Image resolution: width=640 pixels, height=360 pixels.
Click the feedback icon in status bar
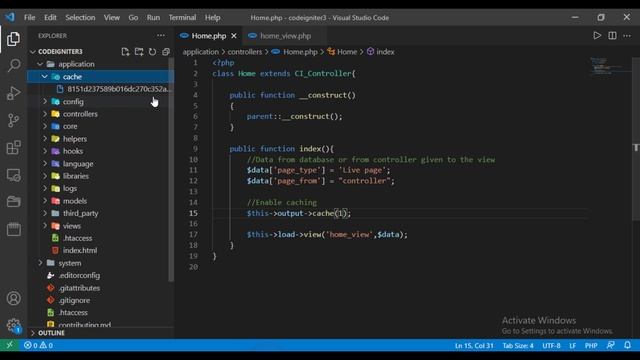pyautogui.click(x=611, y=345)
